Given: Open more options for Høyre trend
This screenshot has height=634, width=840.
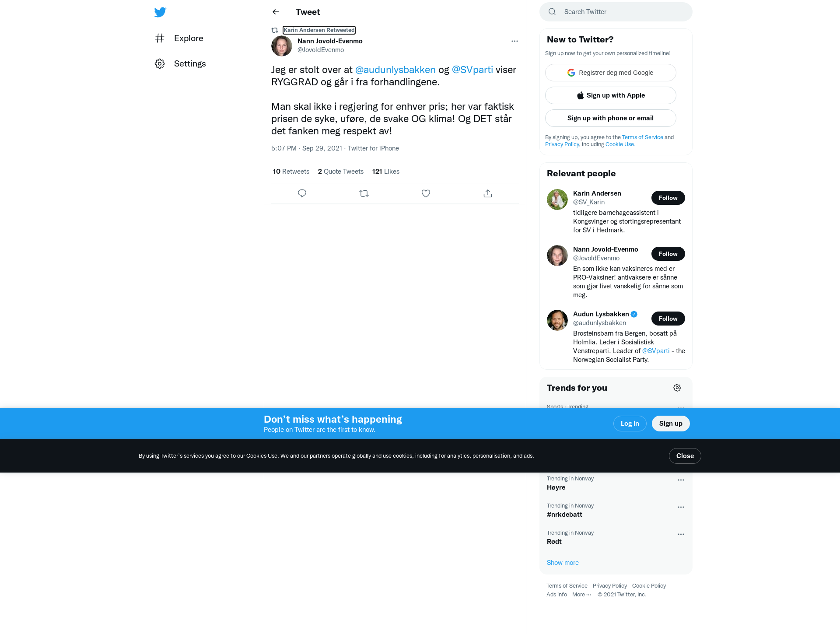Looking at the screenshot, I should click(681, 480).
